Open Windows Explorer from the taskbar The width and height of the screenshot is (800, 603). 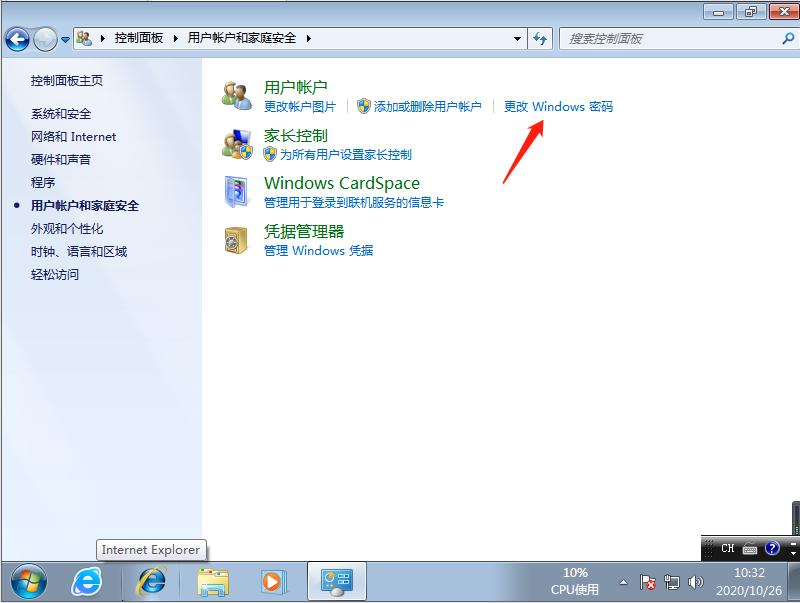pos(216,581)
